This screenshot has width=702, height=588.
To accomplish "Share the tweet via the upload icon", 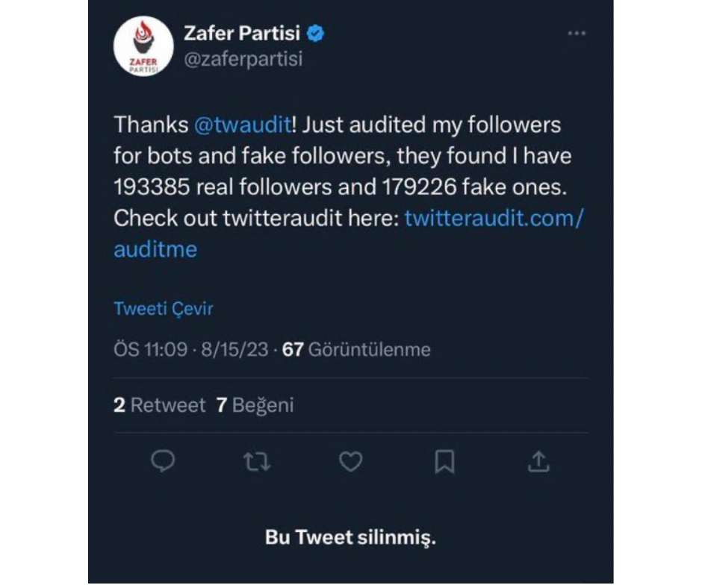I will pyautogui.click(x=538, y=463).
